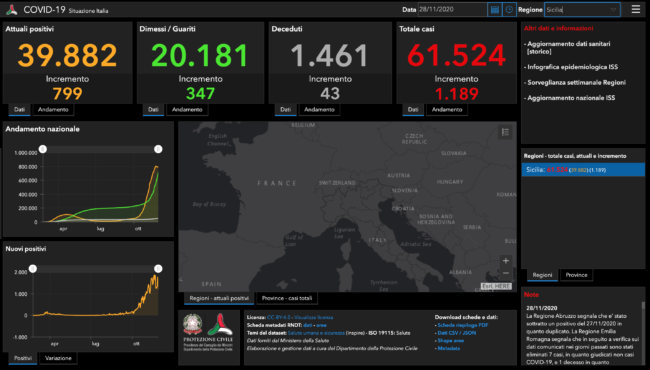This screenshot has height=370, width=650.
Task: Open Aggiornamento dati sanitari [storico] link
Action: (x=568, y=48)
